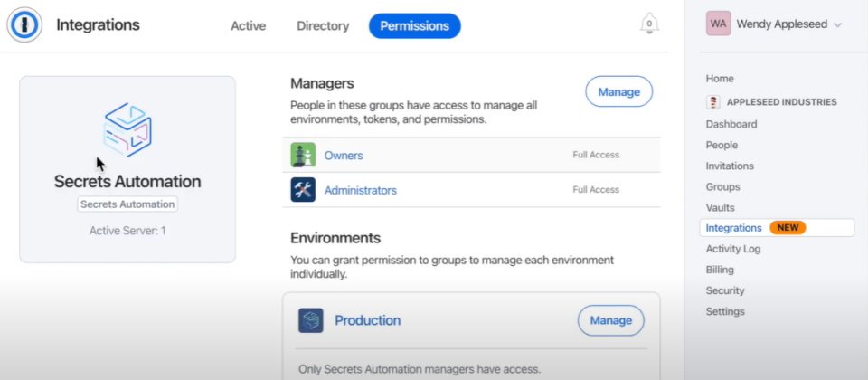Click the Wendy Appleseed user name
Viewport: 868px width, 380px height.
[781, 24]
